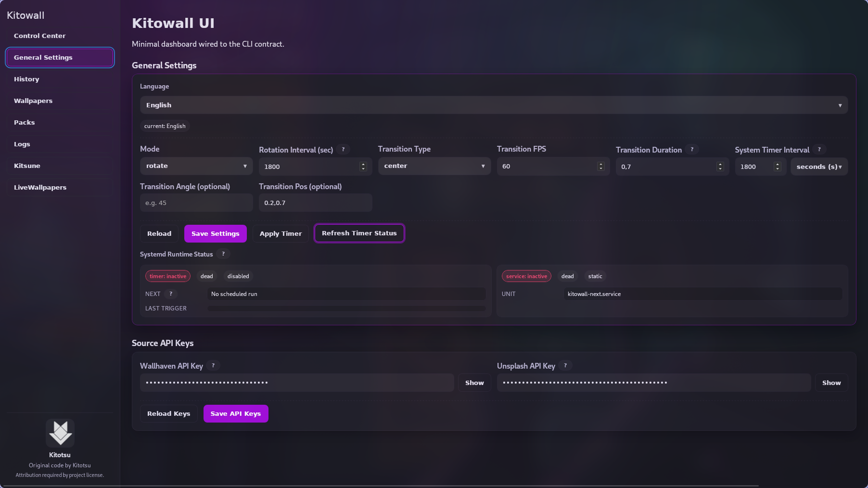Click the System Timer Interval help icon
The image size is (868, 488).
coord(819,149)
